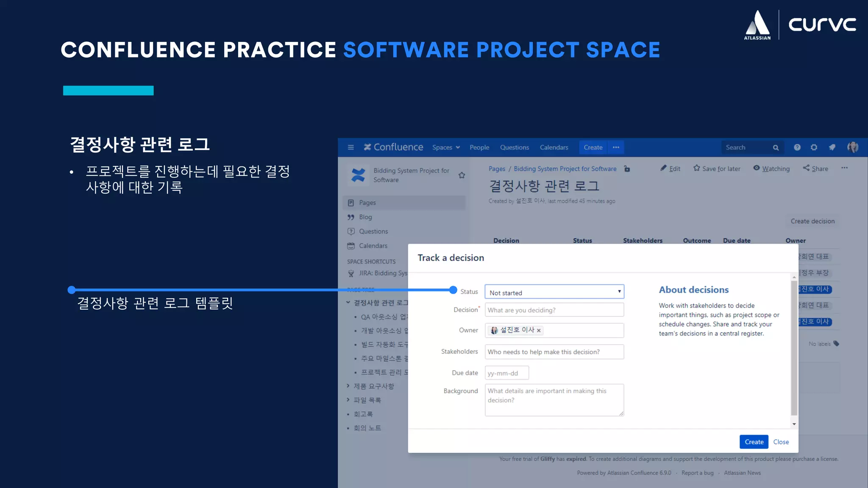868x488 pixels.
Task: Sort by the Decision column header
Action: (506, 241)
